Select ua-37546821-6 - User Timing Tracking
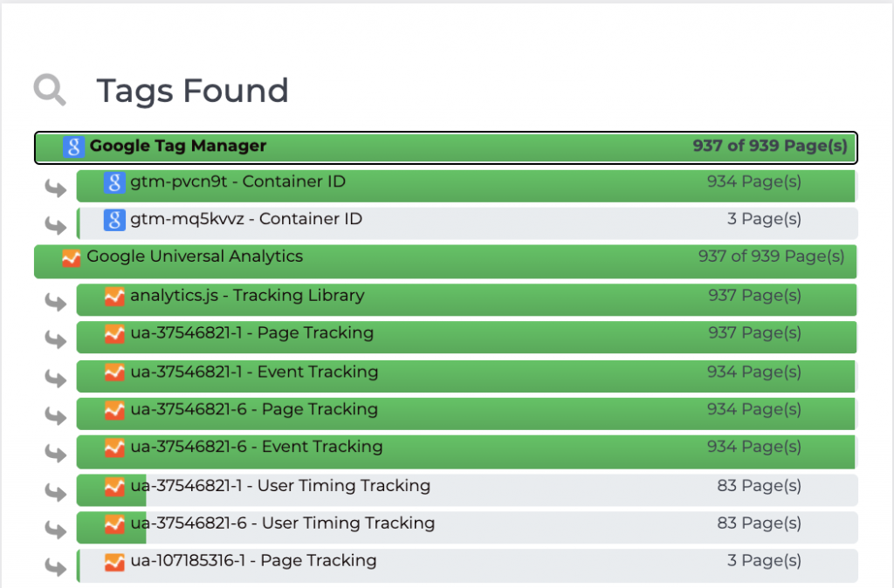 pos(282,523)
